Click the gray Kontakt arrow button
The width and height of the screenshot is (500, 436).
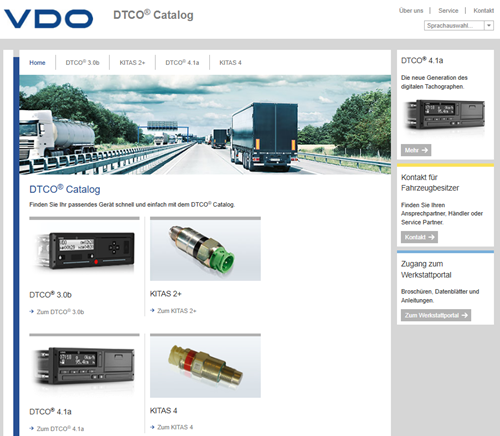[419, 237]
